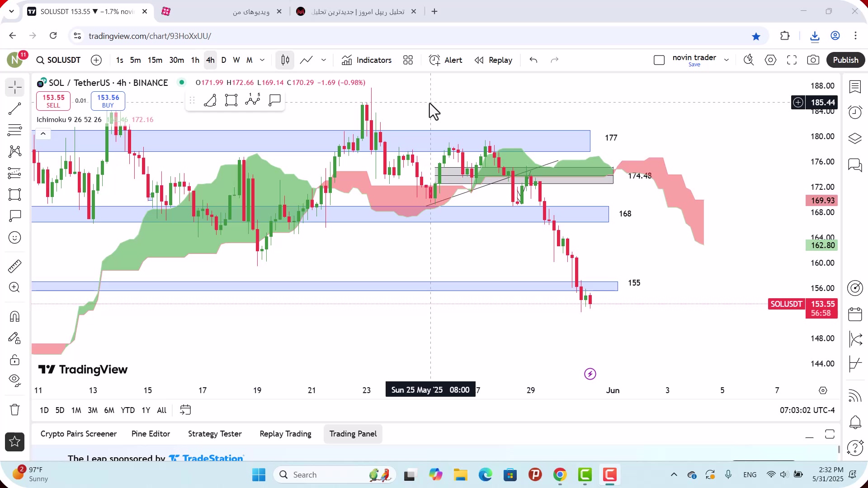Viewport: 868px width, 488px height.
Task: Open Strategy Tester tab
Action: [215, 434]
